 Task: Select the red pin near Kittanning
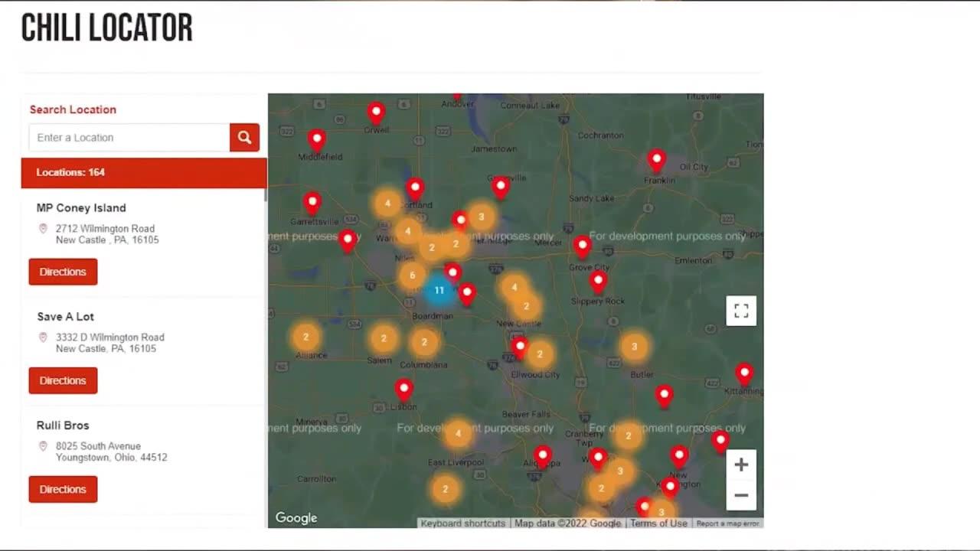coord(744,375)
